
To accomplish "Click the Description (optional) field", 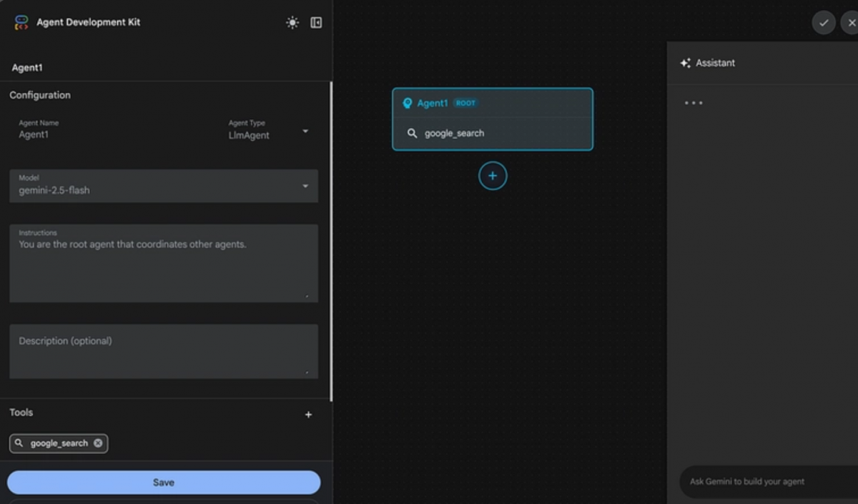I will coord(163,351).
